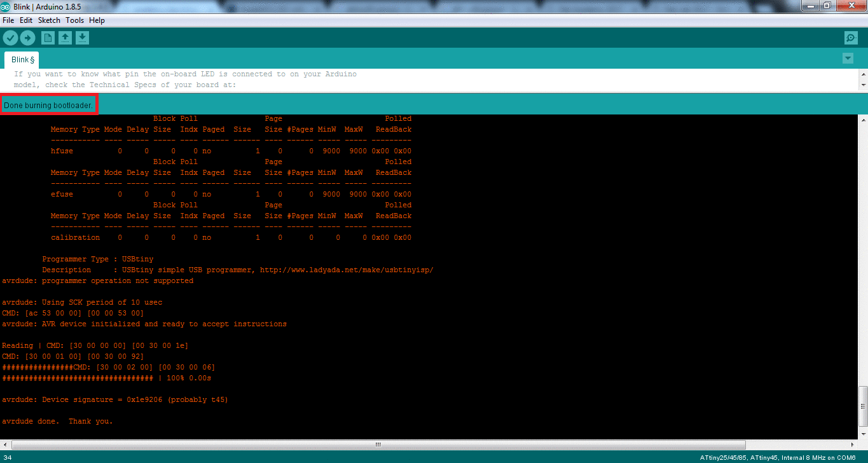Click 'avrdude: programmer operation not supported' line
868x463 pixels.
pos(98,280)
